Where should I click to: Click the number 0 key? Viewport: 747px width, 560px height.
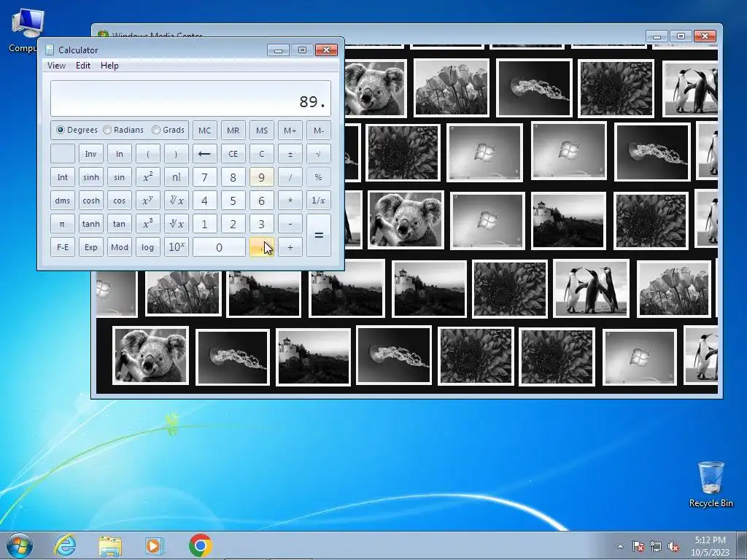(x=219, y=247)
